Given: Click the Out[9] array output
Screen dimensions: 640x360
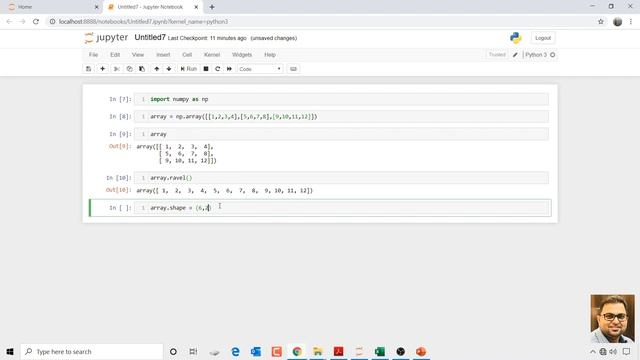Looking at the screenshot, I should pyautogui.click(x=176, y=154).
